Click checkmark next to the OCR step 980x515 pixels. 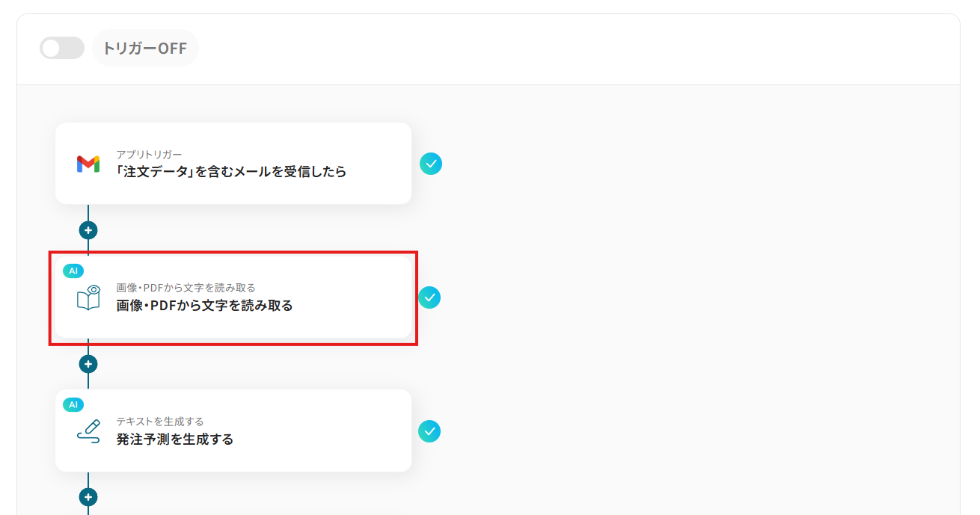tap(429, 297)
